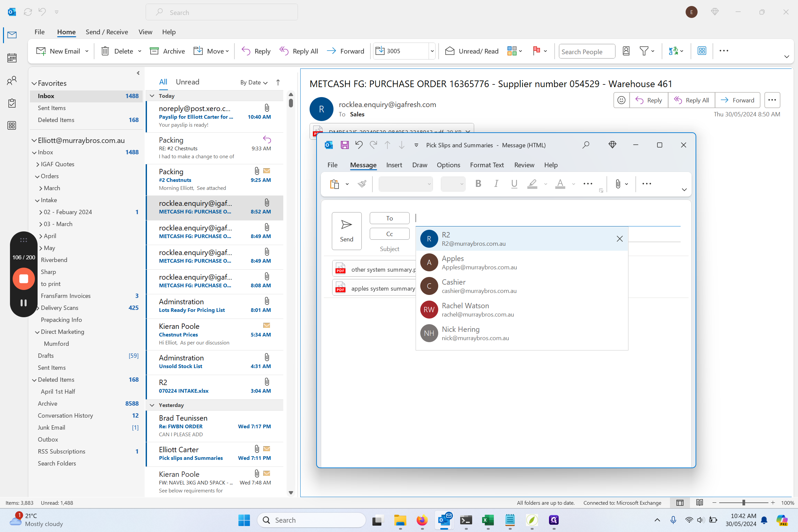
Task: Click the Search People field
Action: coord(587,51)
